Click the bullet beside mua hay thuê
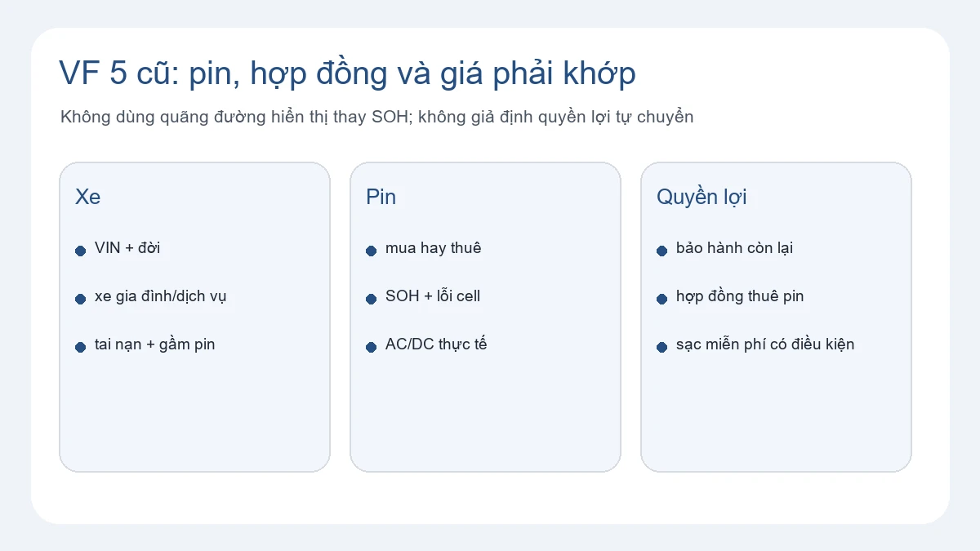Viewport: 980px width, 551px height. tap(371, 251)
